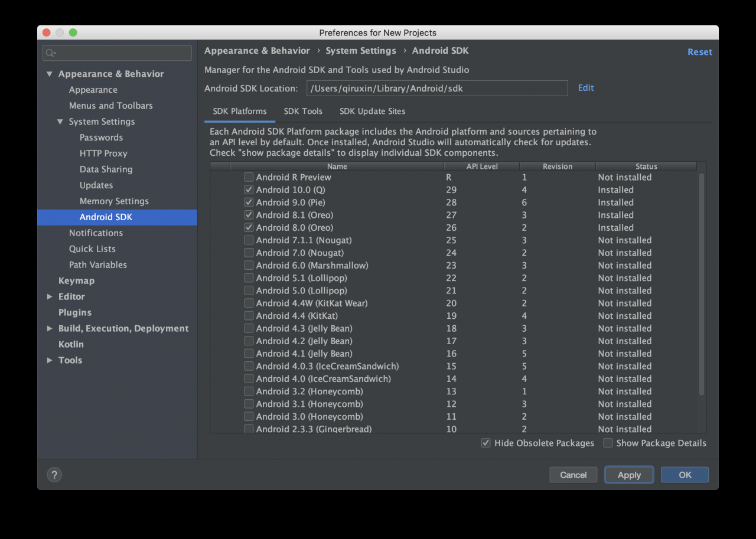The width and height of the screenshot is (756, 539).
Task: Open Path Variables settings
Action: 97,265
